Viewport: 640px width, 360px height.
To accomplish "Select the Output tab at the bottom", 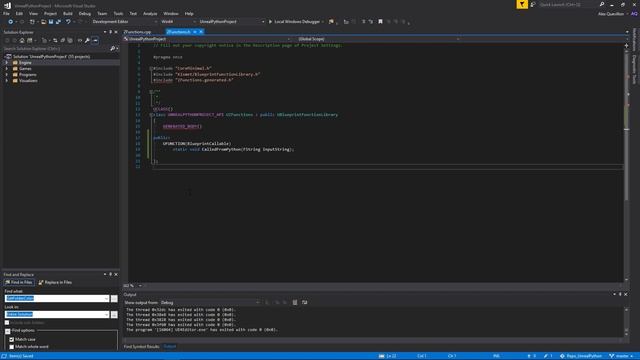I will click(169, 347).
